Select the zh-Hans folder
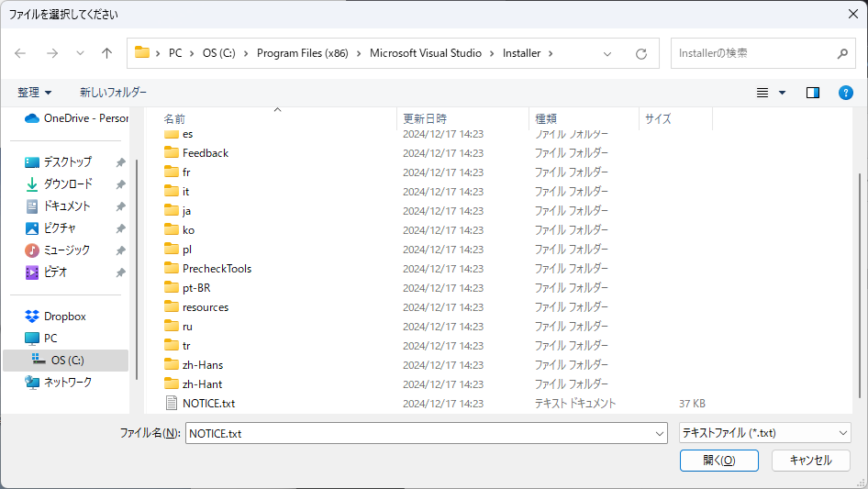868x489 pixels. (x=203, y=365)
